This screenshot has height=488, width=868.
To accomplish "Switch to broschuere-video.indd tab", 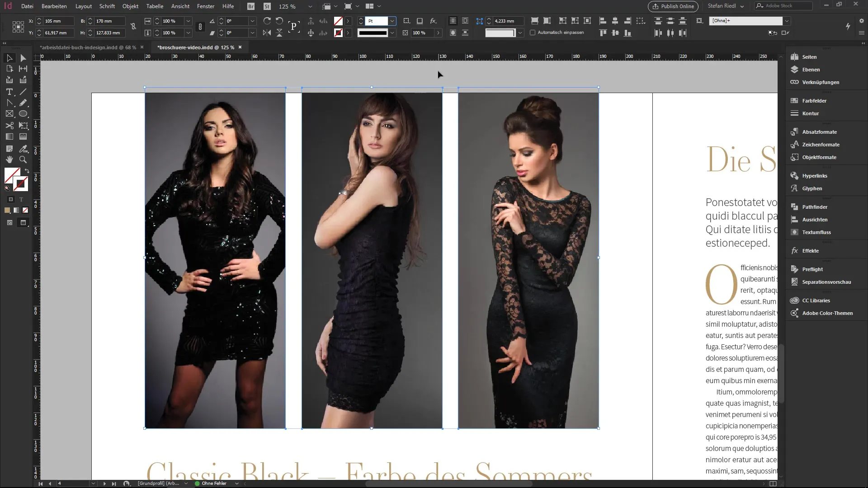I will (196, 47).
